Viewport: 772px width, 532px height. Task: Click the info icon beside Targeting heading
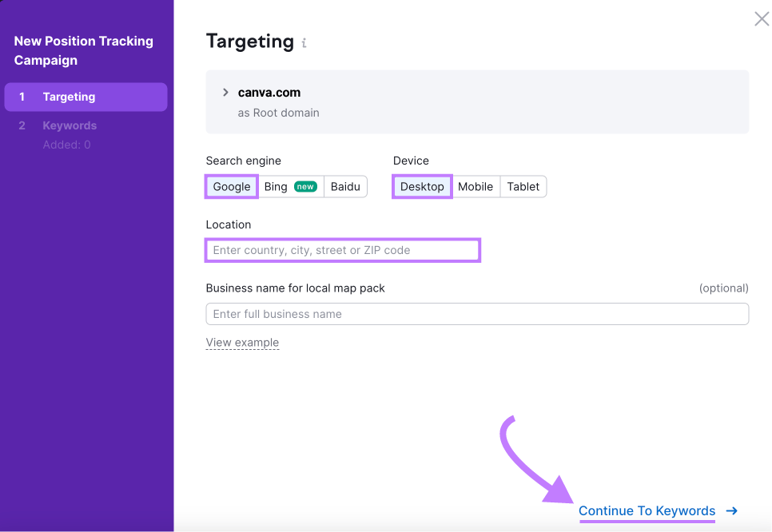click(x=304, y=44)
